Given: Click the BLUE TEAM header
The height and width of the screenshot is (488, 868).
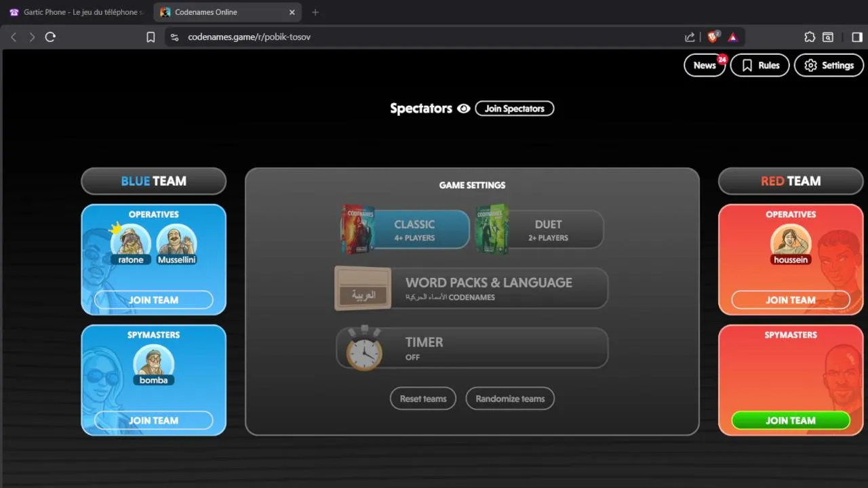Looking at the screenshot, I should [x=153, y=181].
